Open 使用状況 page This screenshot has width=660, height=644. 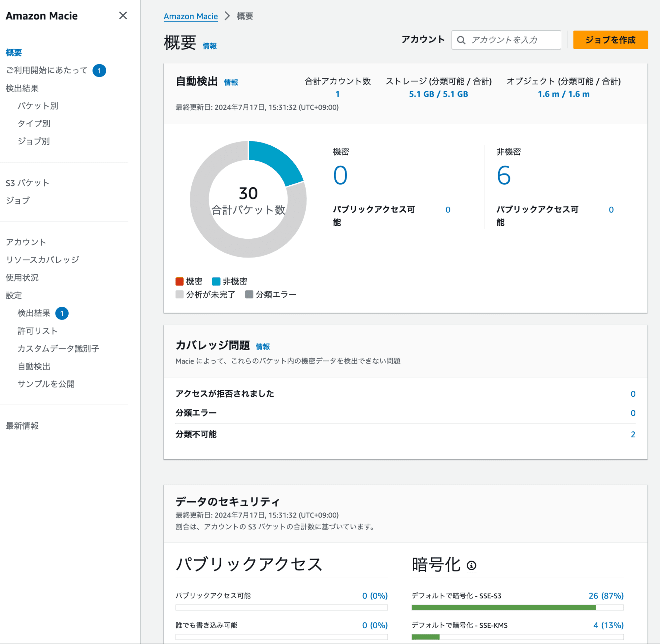point(22,278)
